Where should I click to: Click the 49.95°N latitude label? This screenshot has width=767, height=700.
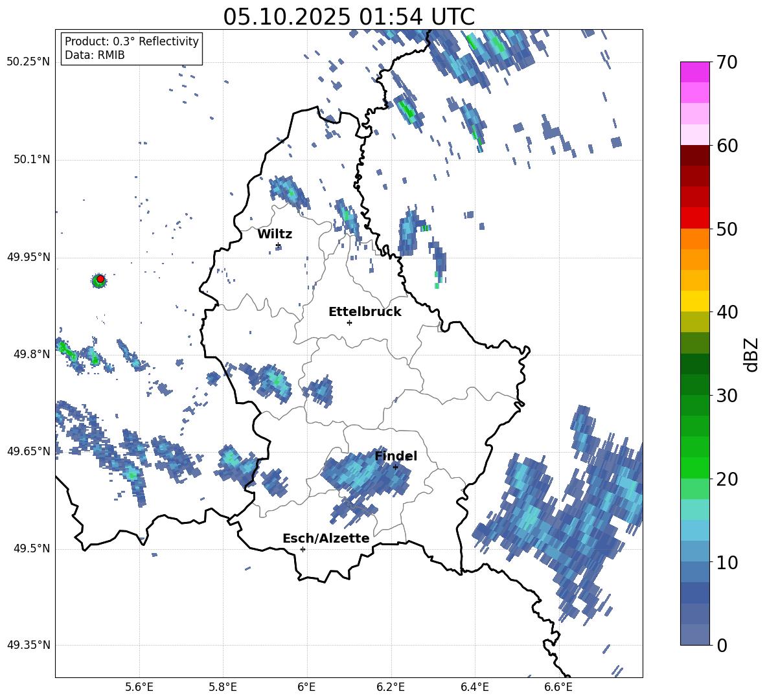[x=29, y=257]
